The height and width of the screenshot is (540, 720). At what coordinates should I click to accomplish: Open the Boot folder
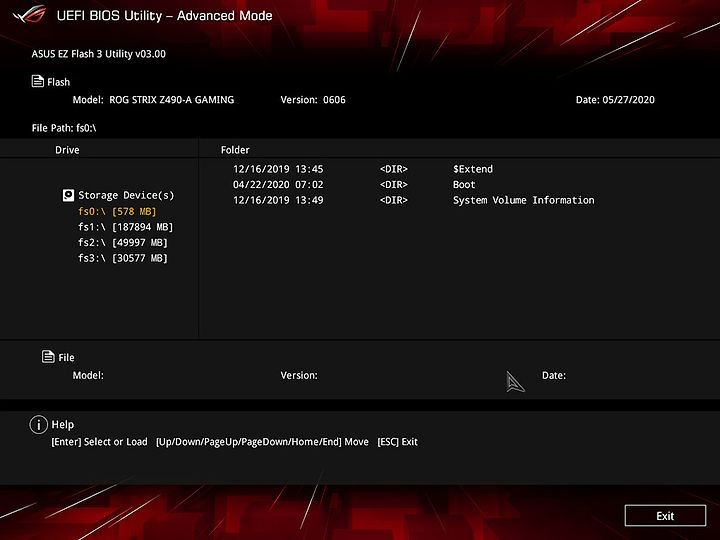click(464, 185)
